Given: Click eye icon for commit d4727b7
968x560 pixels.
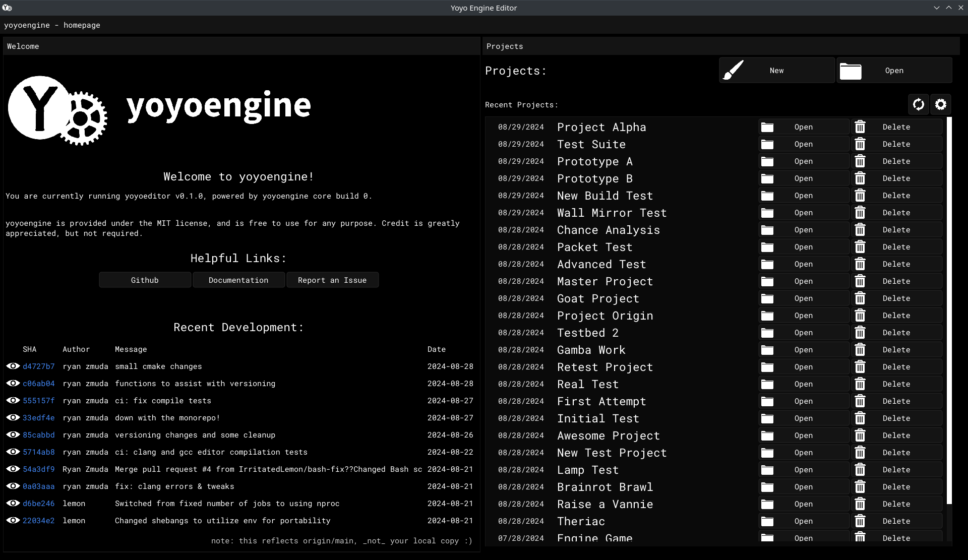Looking at the screenshot, I should pos(13,366).
